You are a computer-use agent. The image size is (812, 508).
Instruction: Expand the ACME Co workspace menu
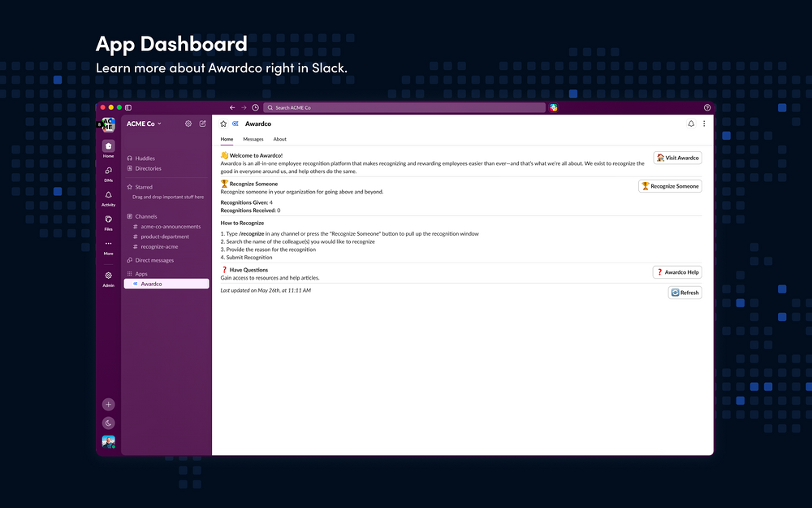(144, 124)
